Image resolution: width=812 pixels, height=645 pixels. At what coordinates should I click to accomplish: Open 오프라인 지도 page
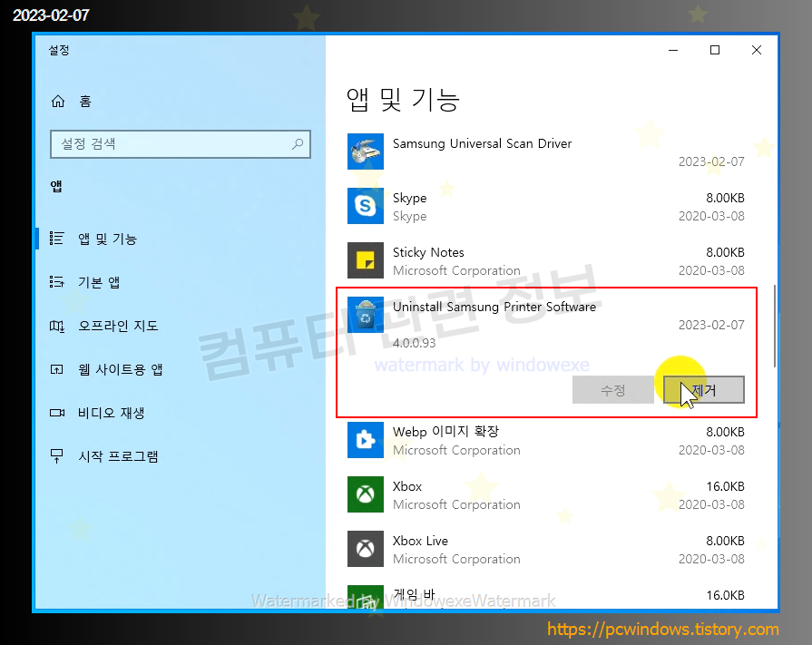click(x=118, y=326)
